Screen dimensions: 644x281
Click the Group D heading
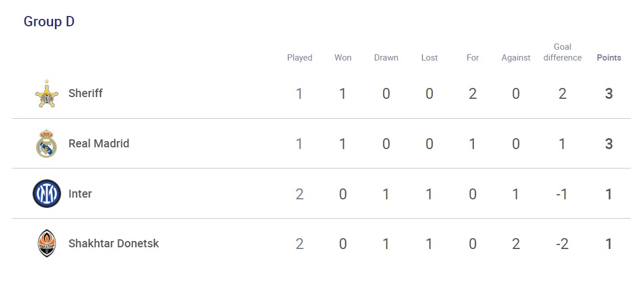coord(49,22)
